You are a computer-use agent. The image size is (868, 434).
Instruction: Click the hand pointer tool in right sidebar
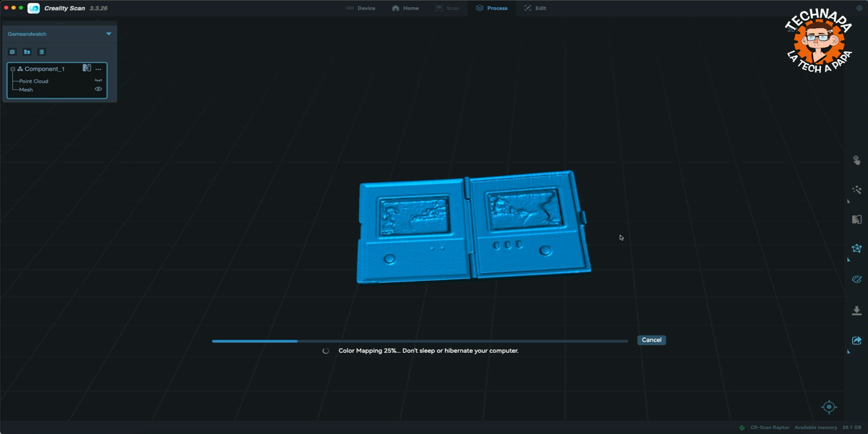click(856, 161)
